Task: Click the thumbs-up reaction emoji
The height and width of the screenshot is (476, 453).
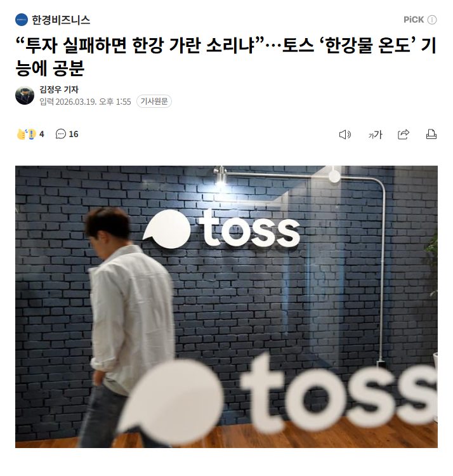Action: tap(22, 134)
